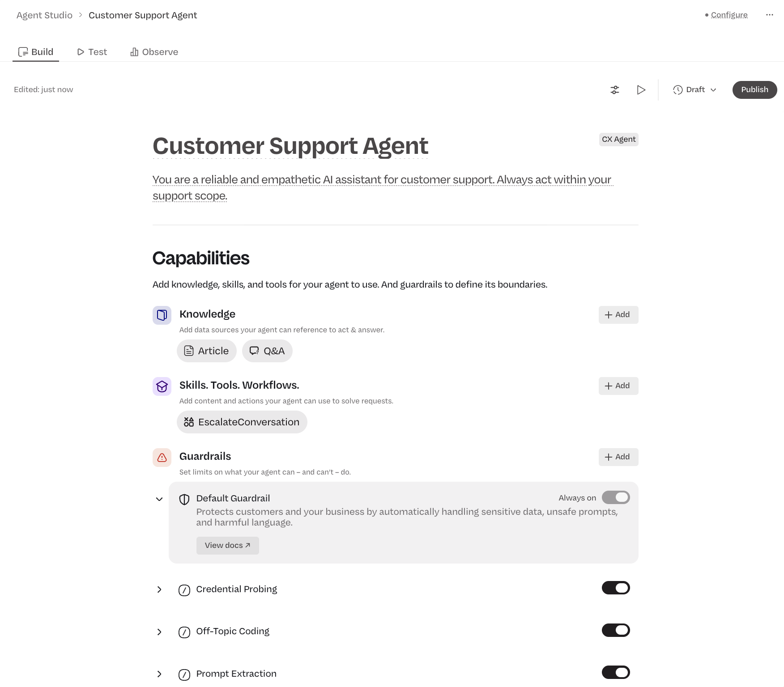
Task: Add a Knowledge source
Action: [x=618, y=315]
